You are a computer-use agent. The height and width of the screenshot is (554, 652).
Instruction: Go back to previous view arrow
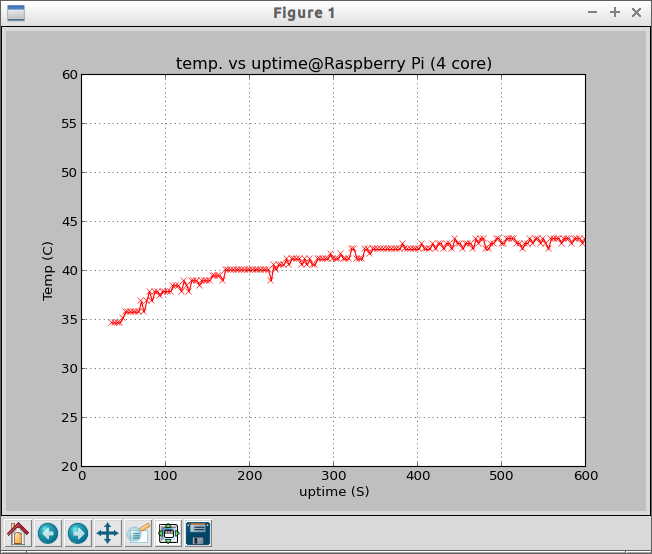click(x=48, y=533)
